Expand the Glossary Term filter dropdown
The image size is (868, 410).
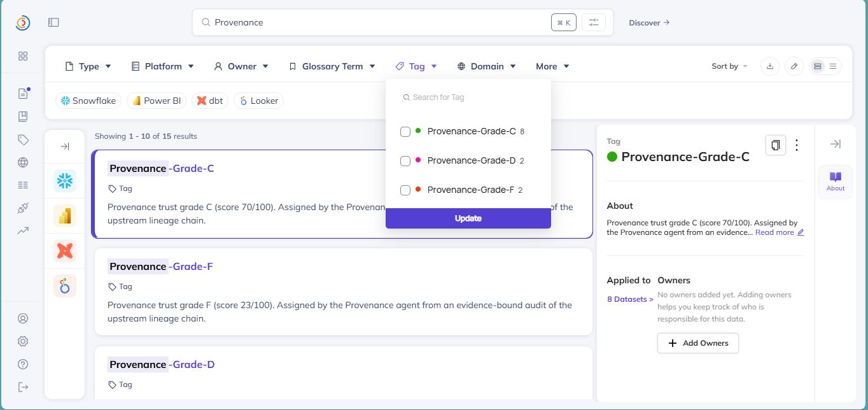[332, 66]
